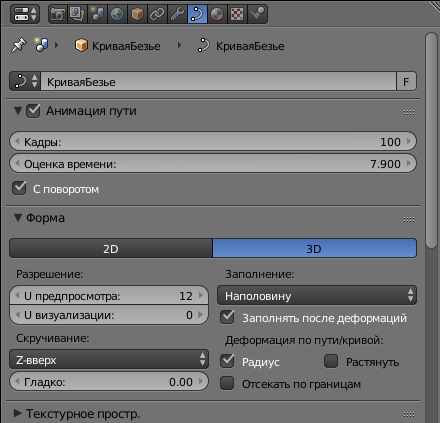Decrease Оценка времени with left arrow
This screenshot has height=423, width=440.
[x=17, y=164]
